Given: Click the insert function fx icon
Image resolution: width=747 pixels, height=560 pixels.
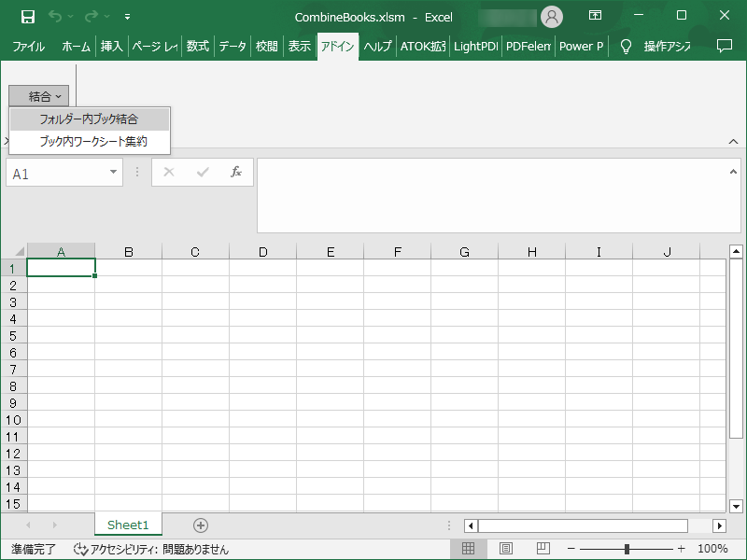Looking at the screenshot, I should (236, 172).
